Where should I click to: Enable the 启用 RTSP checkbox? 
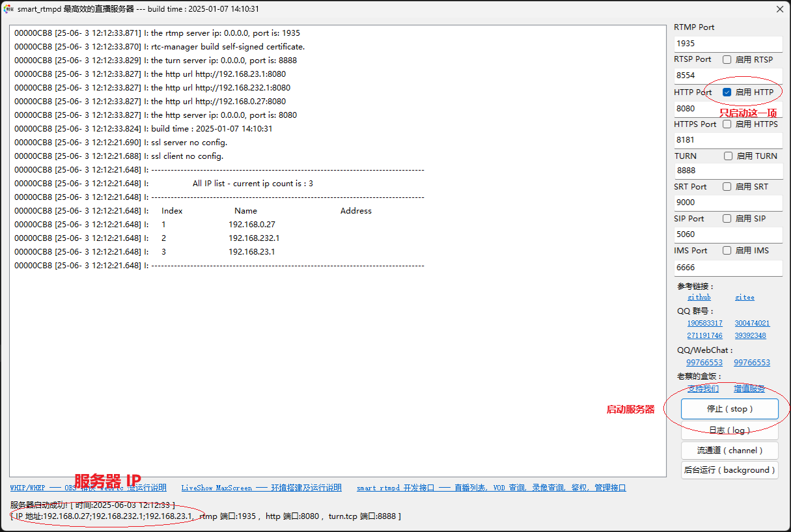(727, 59)
